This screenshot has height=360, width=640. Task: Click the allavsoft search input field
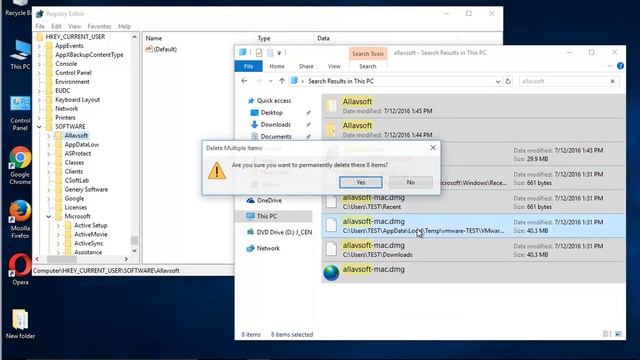point(564,81)
